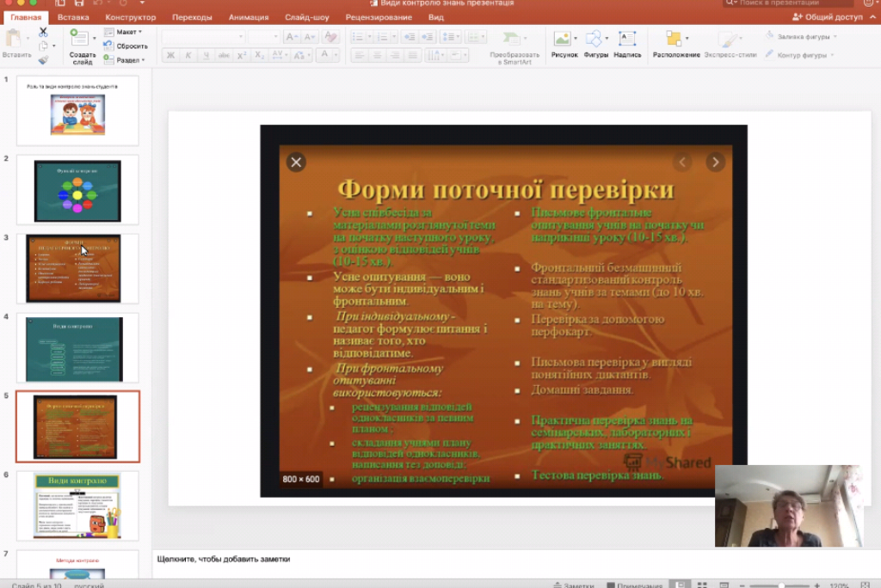The width and height of the screenshot is (881, 588).
Task: Expand the Заливка фигуры dropdown
Action: pyautogui.click(x=835, y=37)
